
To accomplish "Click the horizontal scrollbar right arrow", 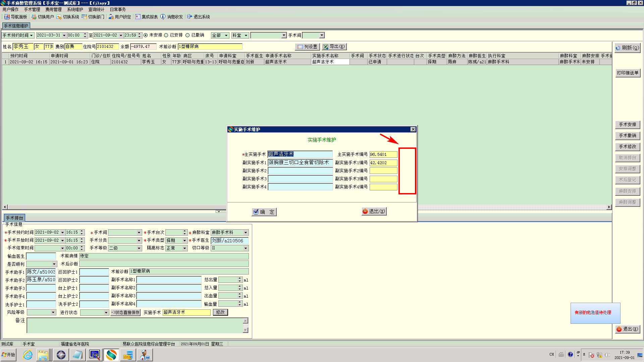I will (609, 207).
